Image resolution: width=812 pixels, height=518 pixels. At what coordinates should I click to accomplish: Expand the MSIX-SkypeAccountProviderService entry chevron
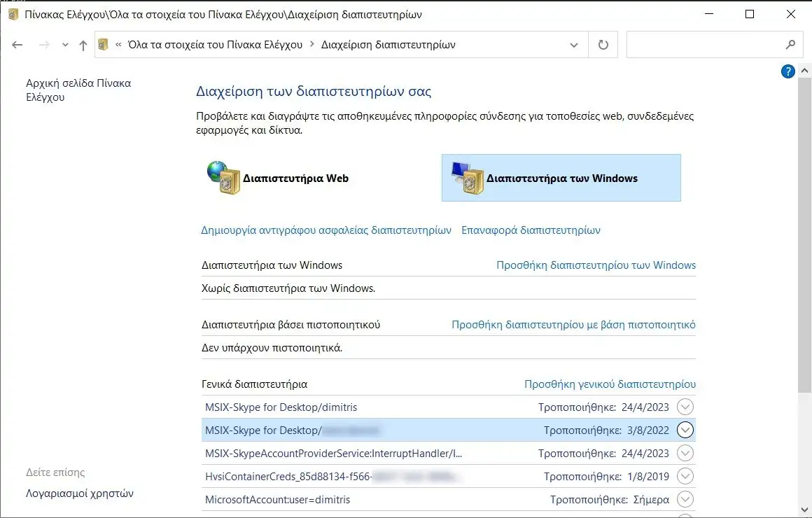tap(685, 454)
